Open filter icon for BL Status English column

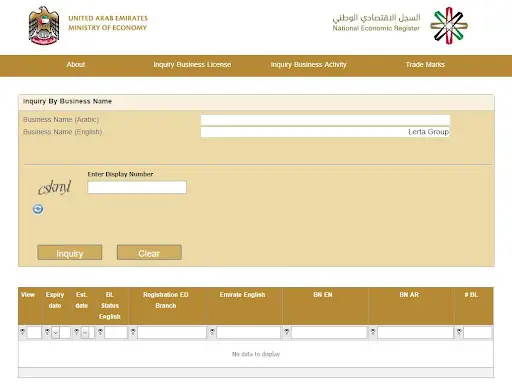100,332
